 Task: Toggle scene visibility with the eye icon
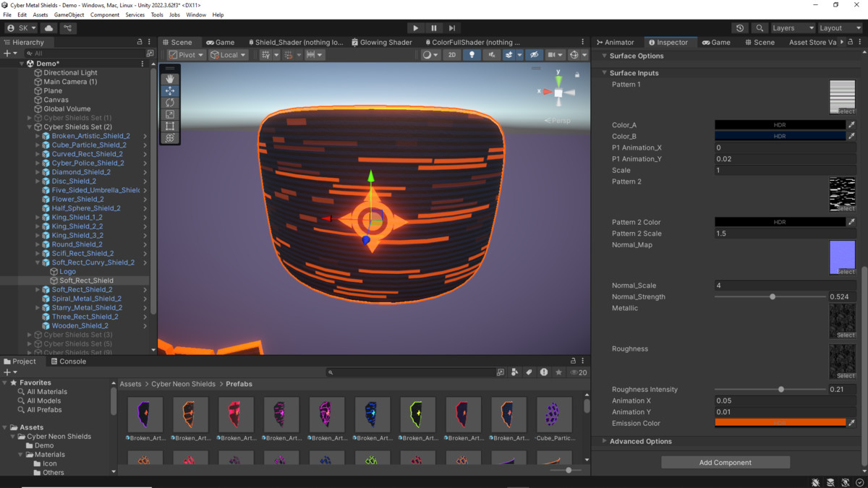(x=534, y=55)
